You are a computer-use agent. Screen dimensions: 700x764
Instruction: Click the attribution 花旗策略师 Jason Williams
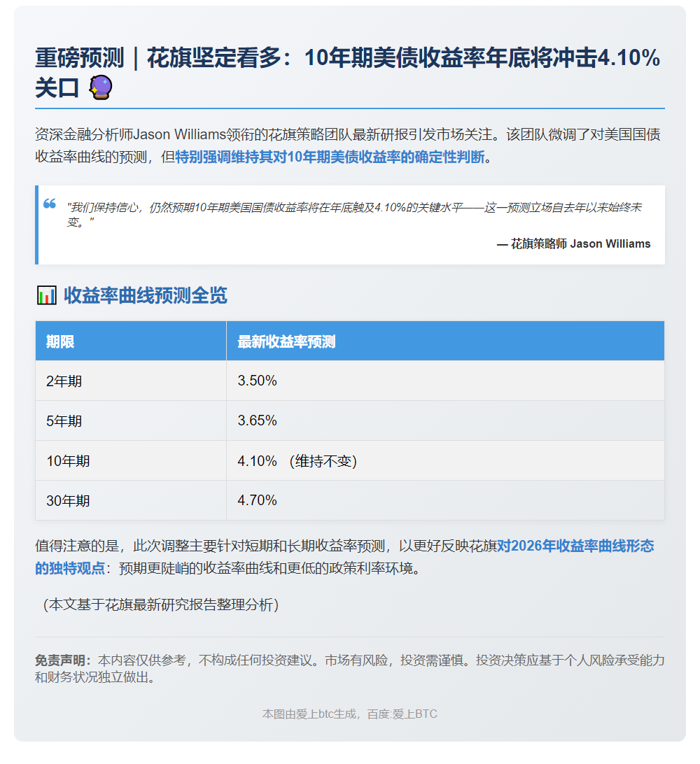click(x=573, y=244)
